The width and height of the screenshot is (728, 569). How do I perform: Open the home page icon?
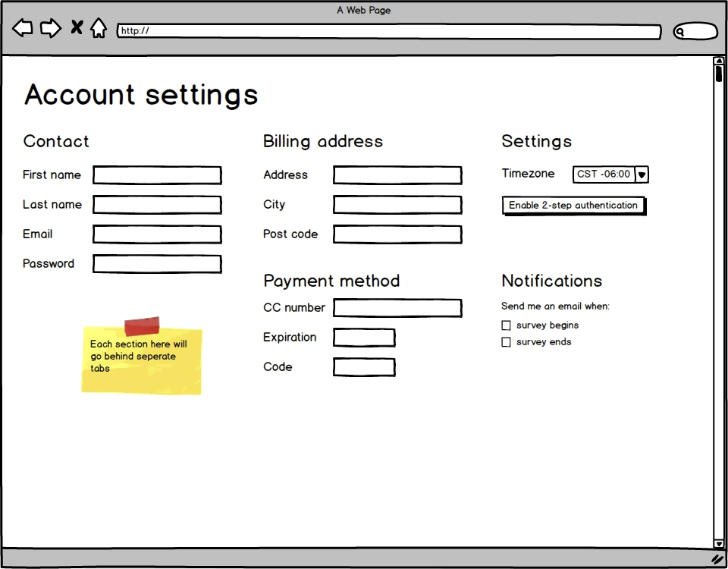pyautogui.click(x=99, y=28)
